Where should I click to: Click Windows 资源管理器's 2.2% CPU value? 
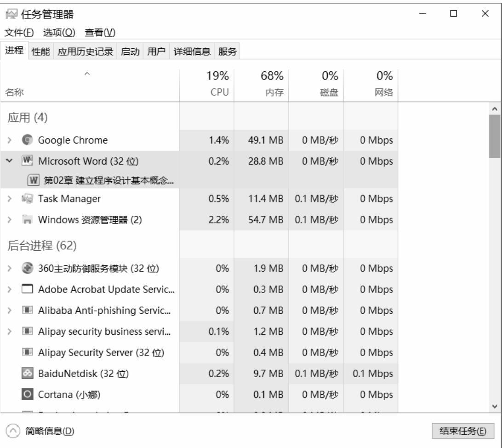tap(219, 220)
